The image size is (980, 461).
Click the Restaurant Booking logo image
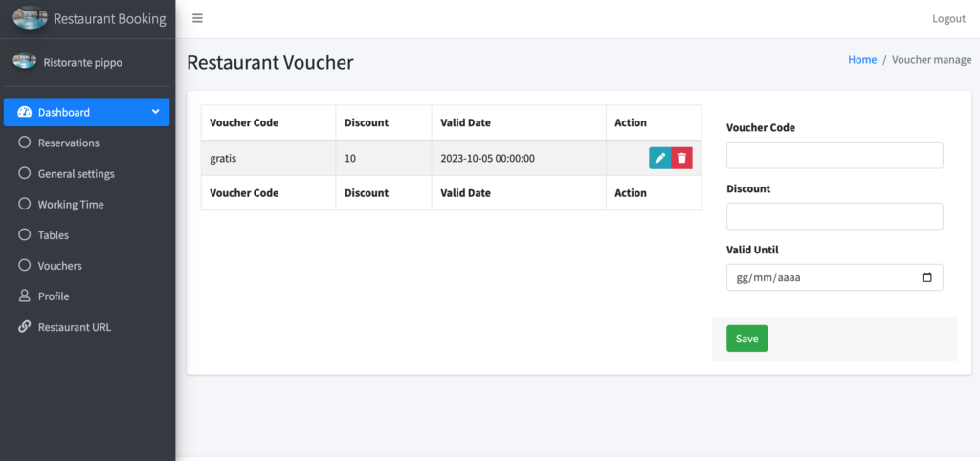tap(30, 18)
